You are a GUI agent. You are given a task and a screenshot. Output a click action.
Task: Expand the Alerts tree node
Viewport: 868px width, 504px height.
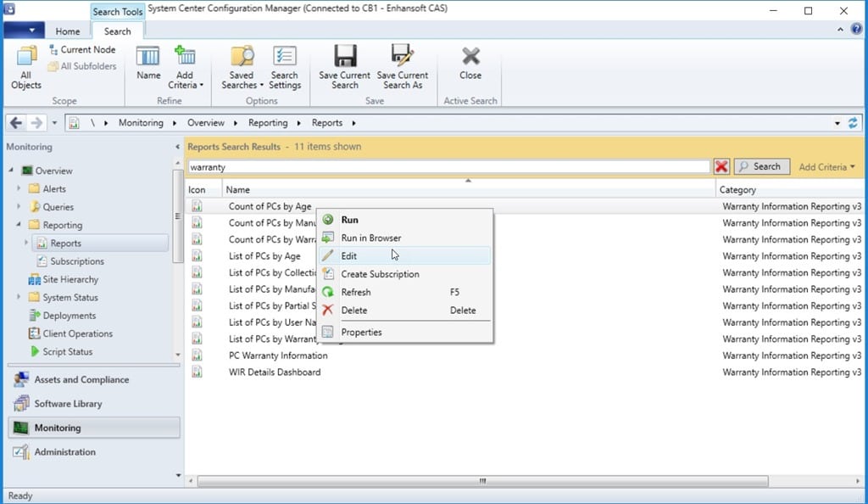click(x=19, y=189)
